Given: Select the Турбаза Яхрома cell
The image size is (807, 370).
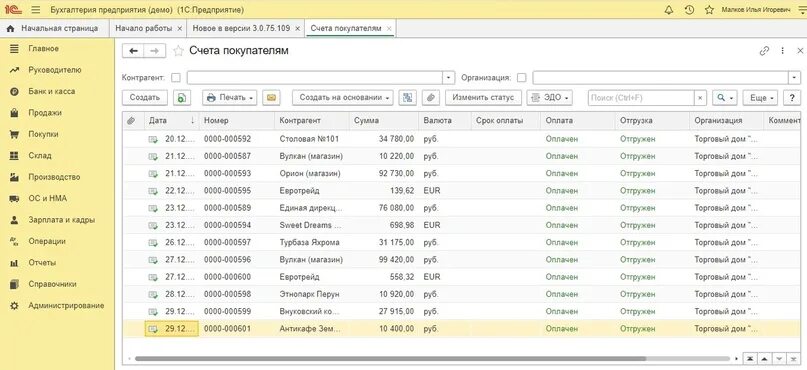Looking at the screenshot, I should pos(311,242).
